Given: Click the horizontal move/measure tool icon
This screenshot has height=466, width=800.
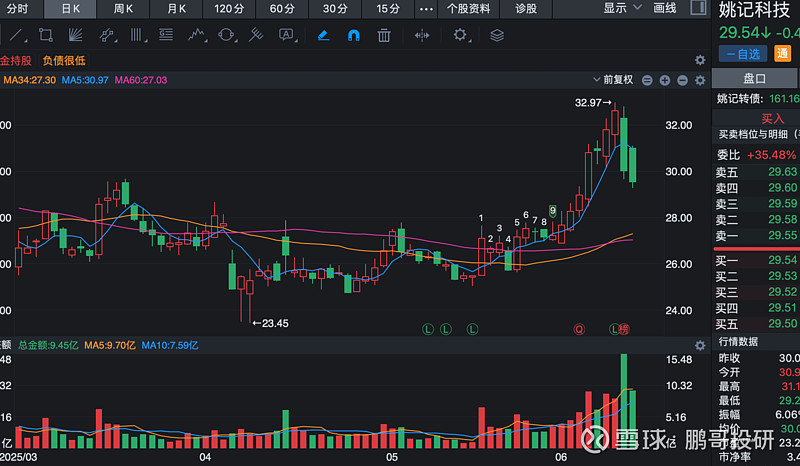Looking at the screenshot, I should [421, 35].
